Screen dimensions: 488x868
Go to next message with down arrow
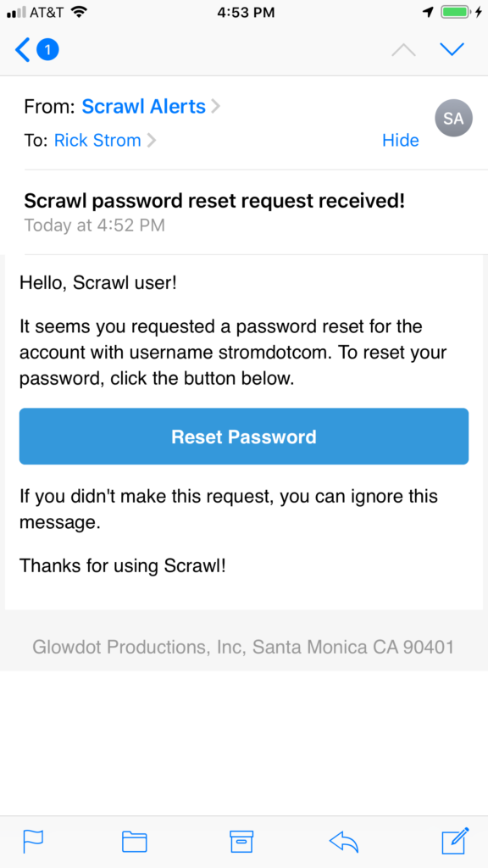[x=452, y=50]
